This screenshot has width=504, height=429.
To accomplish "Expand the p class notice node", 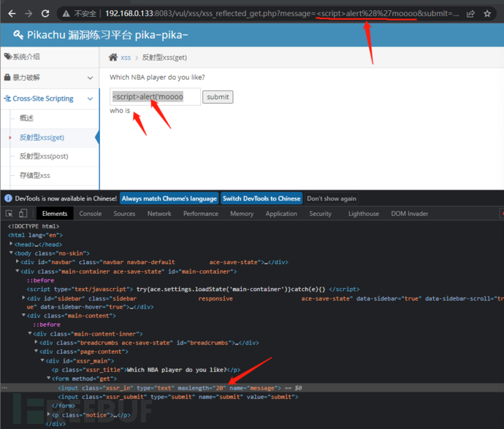I will coord(48,414).
